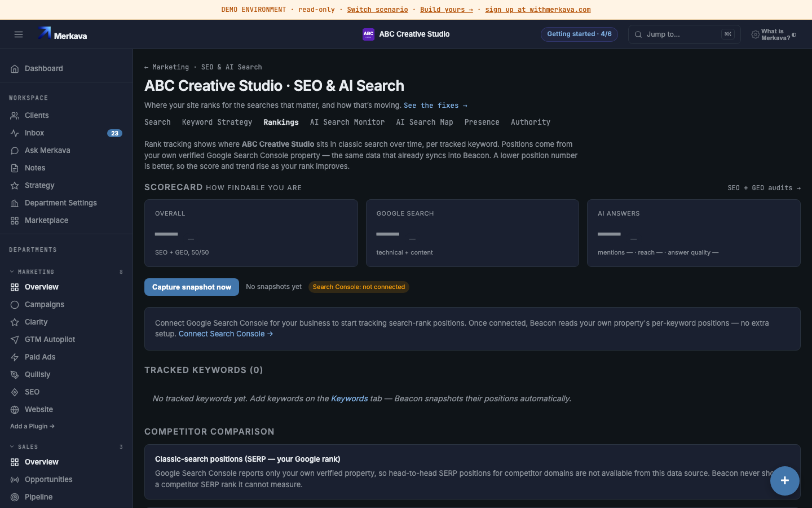The image size is (812, 508).
Task: Open the AI Search Monitor tab
Action: pyautogui.click(x=347, y=122)
